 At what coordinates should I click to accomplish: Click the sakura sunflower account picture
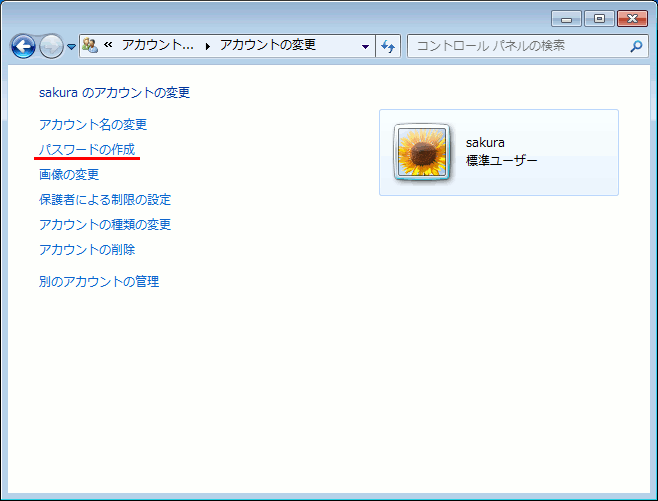pyautogui.click(x=422, y=152)
